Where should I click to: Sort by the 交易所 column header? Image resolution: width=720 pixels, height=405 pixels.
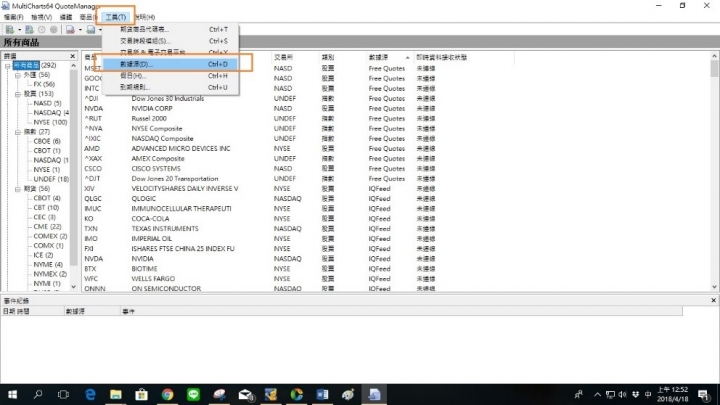[295, 57]
